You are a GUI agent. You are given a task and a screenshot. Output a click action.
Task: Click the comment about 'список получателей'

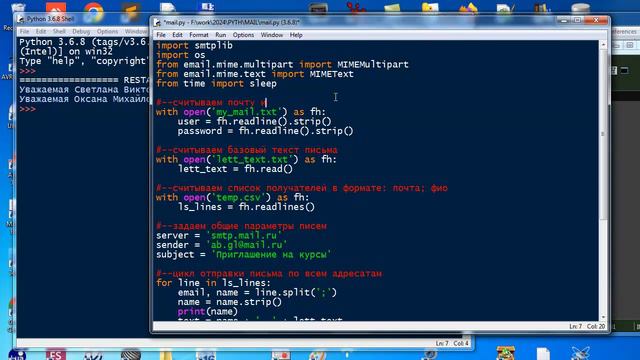tap(302, 188)
